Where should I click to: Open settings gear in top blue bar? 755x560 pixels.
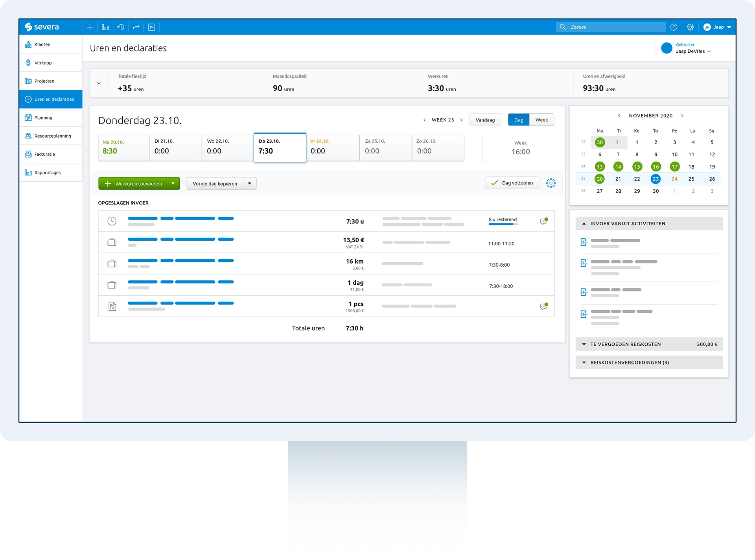690,27
